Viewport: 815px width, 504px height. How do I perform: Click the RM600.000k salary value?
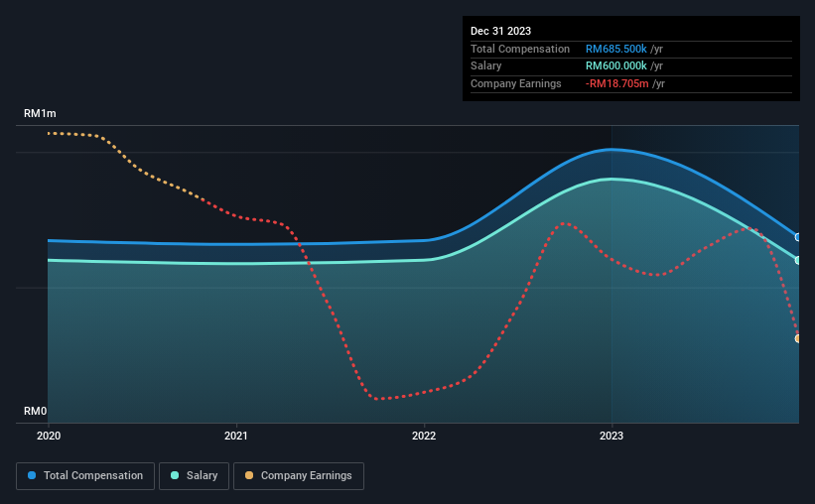pos(615,66)
